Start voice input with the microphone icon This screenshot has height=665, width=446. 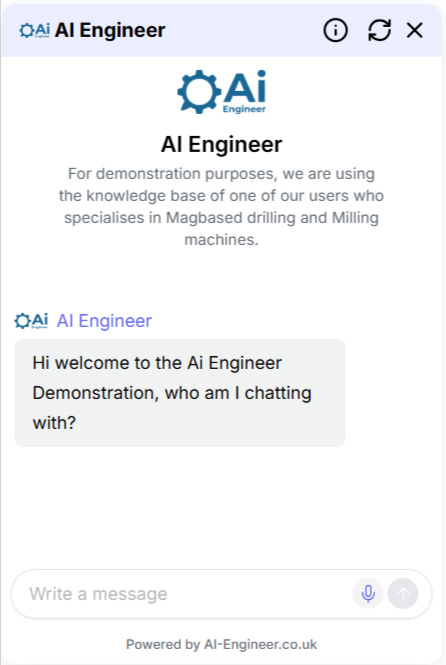368,593
